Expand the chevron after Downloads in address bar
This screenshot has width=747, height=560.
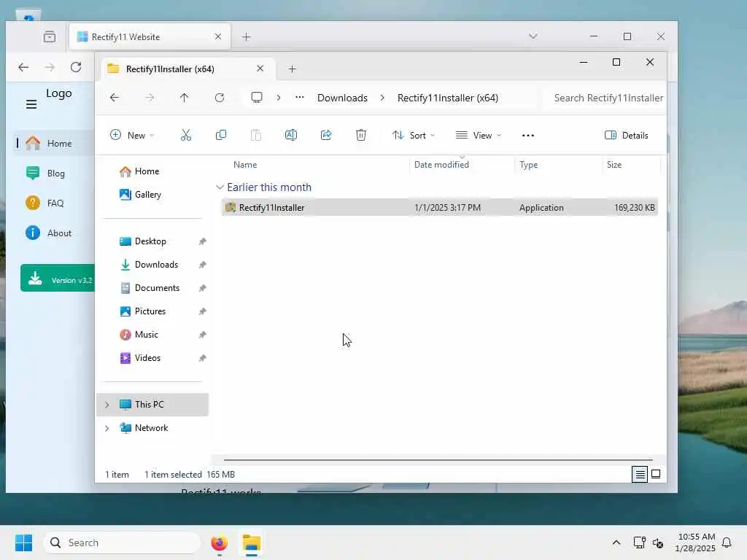pyautogui.click(x=382, y=98)
